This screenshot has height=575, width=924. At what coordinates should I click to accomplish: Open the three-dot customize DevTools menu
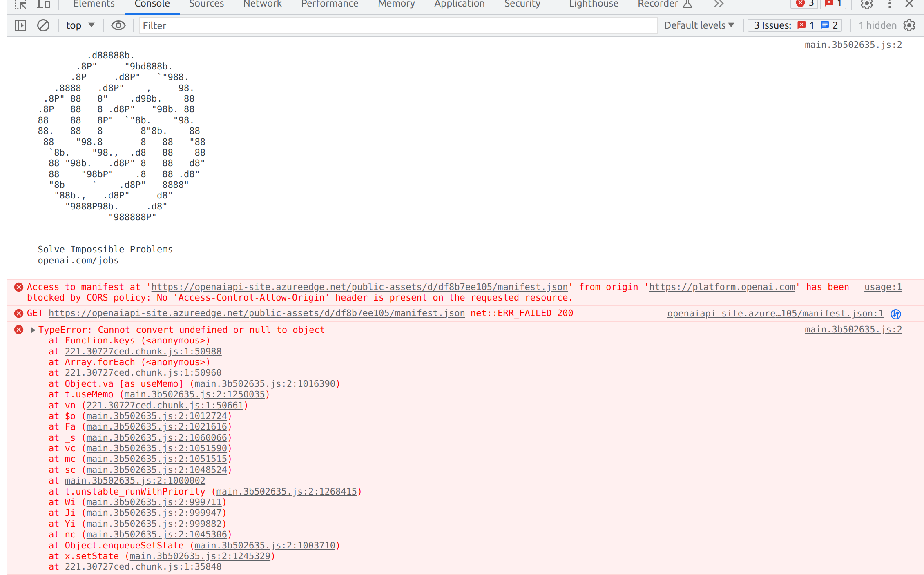889,4
